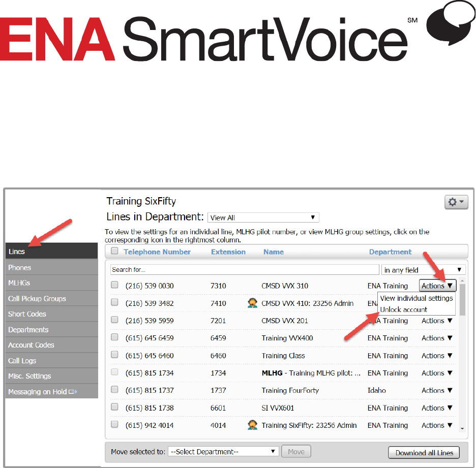
Task: Open Select Department move dropdown
Action: (223, 451)
